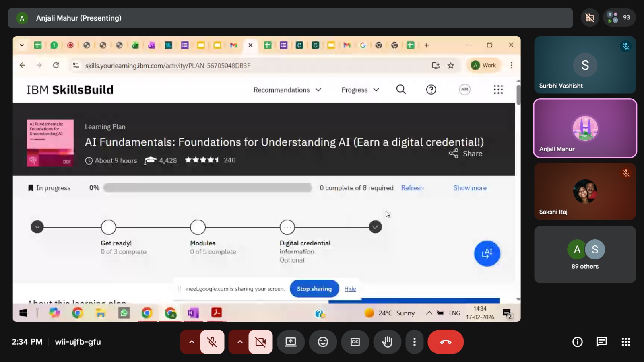Open the emoji reactions panel

tap(323, 342)
